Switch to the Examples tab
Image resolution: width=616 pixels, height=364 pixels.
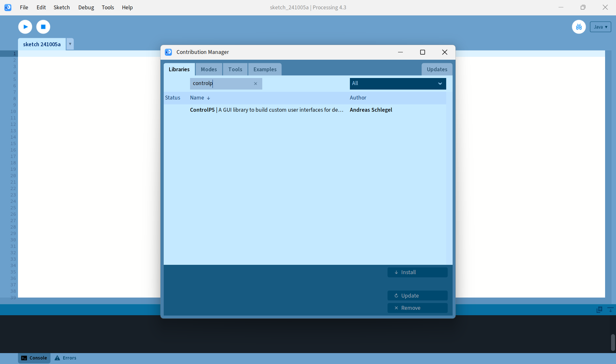[265, 69]
